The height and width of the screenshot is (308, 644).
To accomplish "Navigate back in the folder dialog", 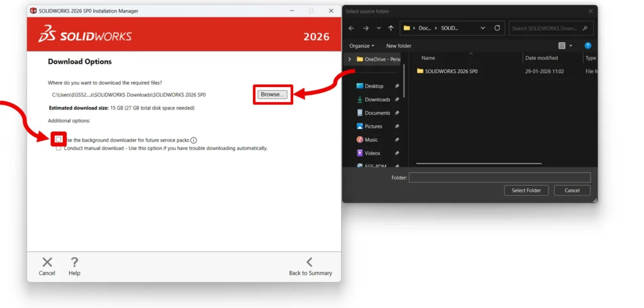I will click(x=351, y=28).
